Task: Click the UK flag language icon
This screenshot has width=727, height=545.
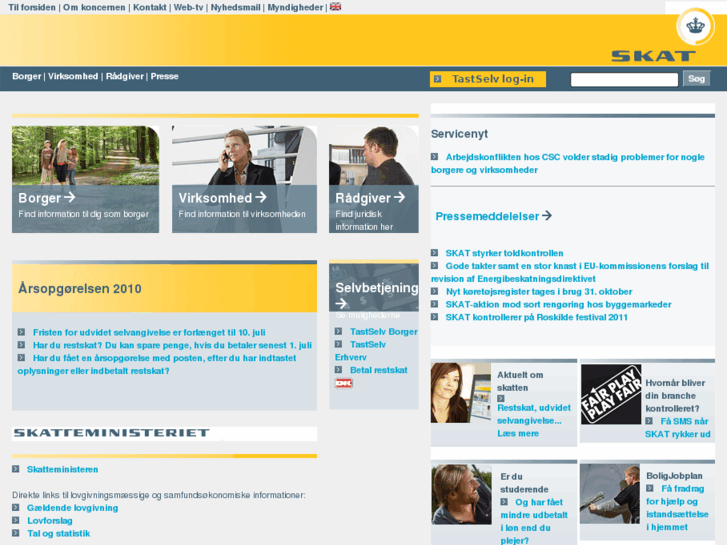Action: pos(335,7)
